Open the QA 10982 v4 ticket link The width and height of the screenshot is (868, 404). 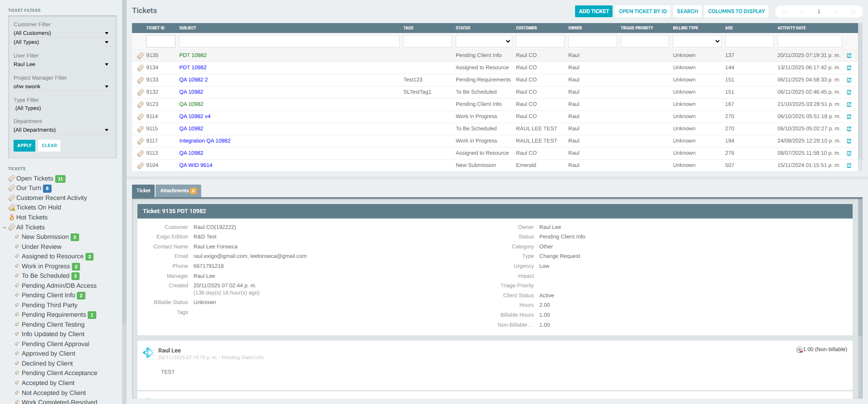(x=195, y=116)
